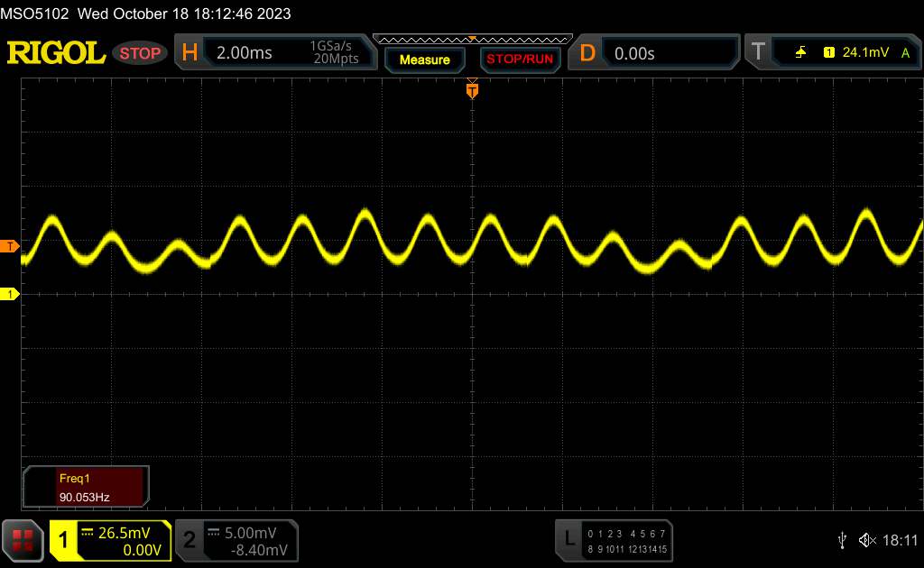Select channel 2 scale 5.00mV

click(251, 533)
